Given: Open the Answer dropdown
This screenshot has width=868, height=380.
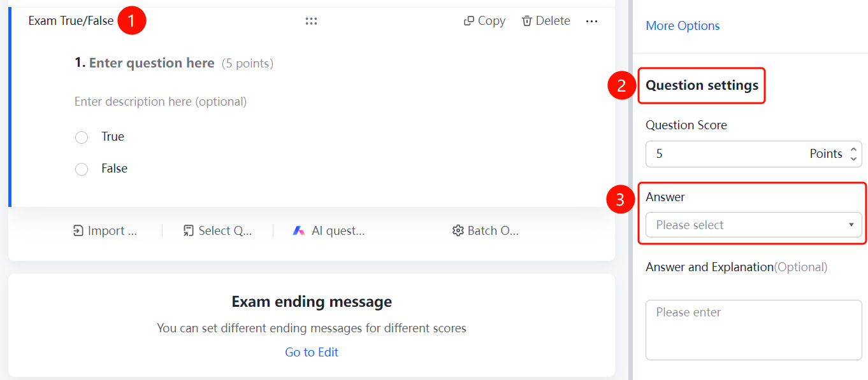Looking at the screenshot, I should tap(754, 225).
